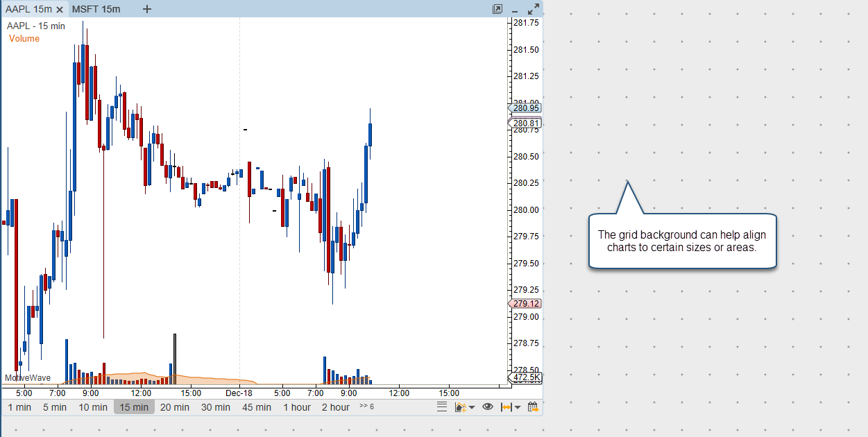Click the add new chart tab plus icon

[146, 9]
